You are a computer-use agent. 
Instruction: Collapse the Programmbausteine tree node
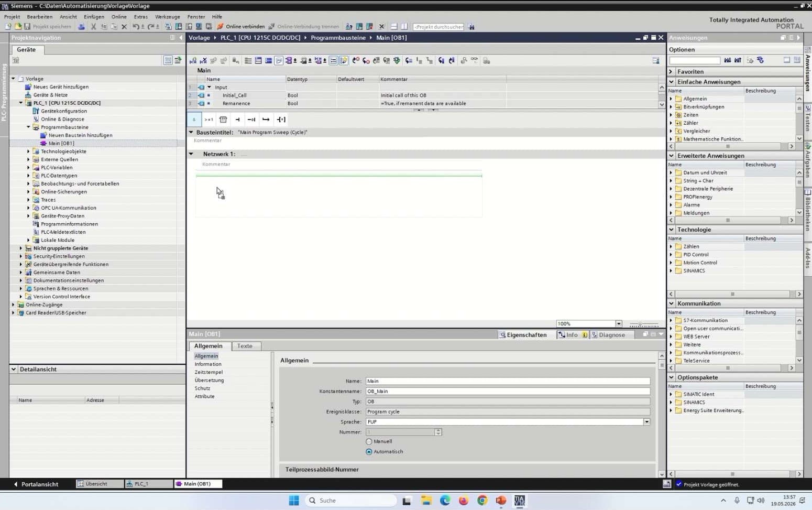point(29,127)
